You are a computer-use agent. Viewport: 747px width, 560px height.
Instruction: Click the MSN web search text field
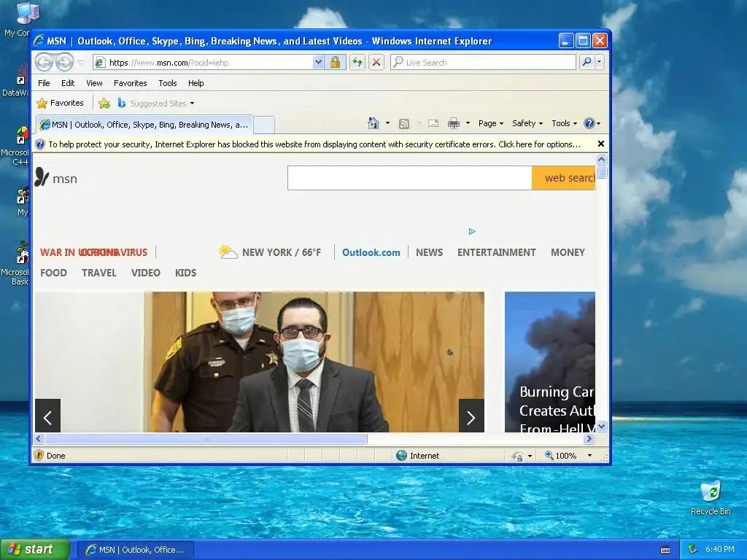point(410,178)
